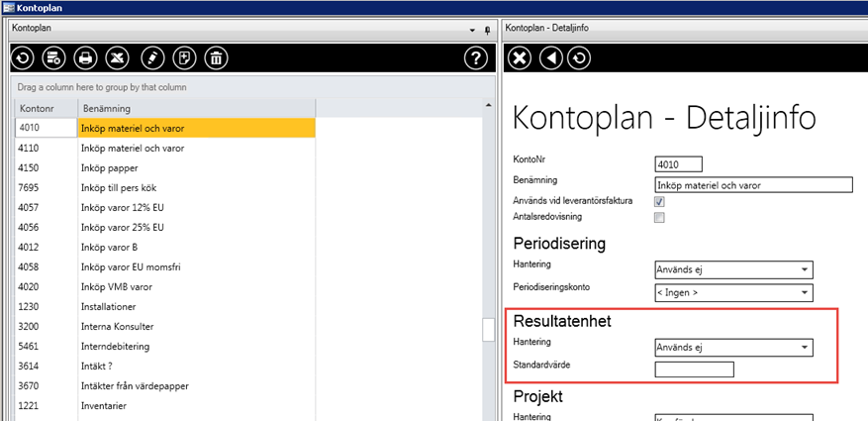
Task: Click the account list vertical scrollbar thumb
Action: 488,330
